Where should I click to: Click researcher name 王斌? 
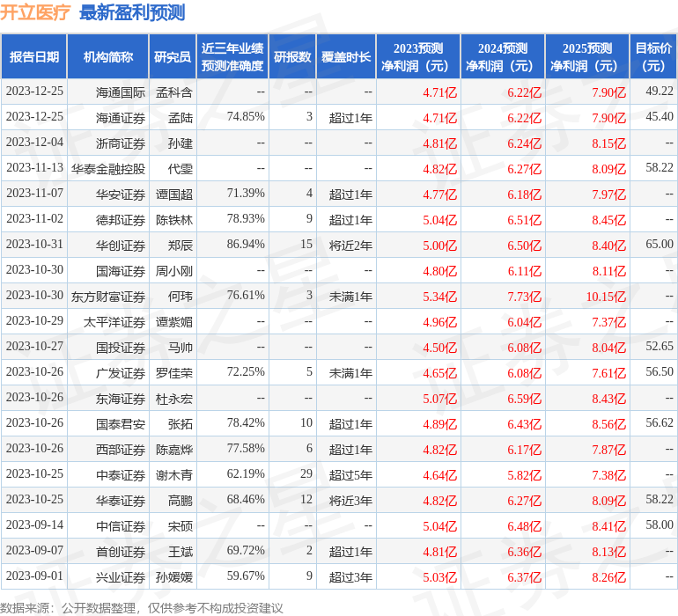pos(181,551)
